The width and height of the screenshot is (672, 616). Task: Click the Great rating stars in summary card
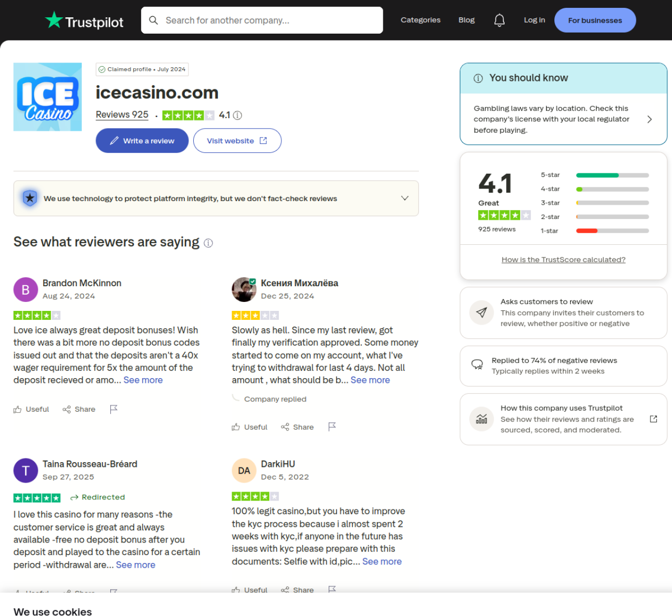505,215
